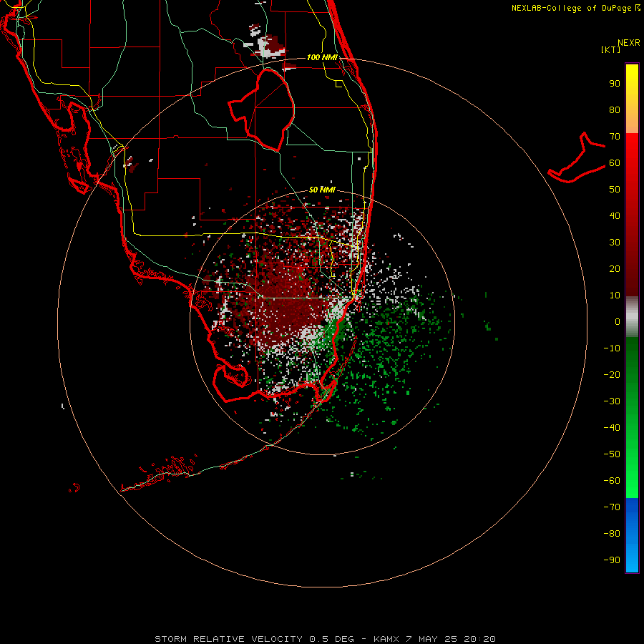This screenshot has height=644, width=644.
Task: Click the [KT] units label
Action: pos(610,49)
